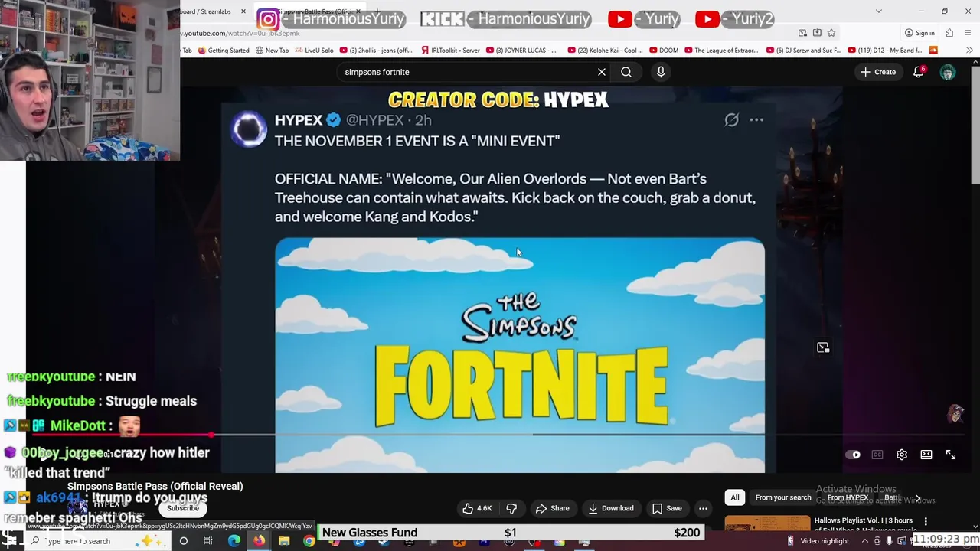Open the tab list dropdown arrow
The height and width of the screenshot is (551, 980).
click(x=878, y=11)
